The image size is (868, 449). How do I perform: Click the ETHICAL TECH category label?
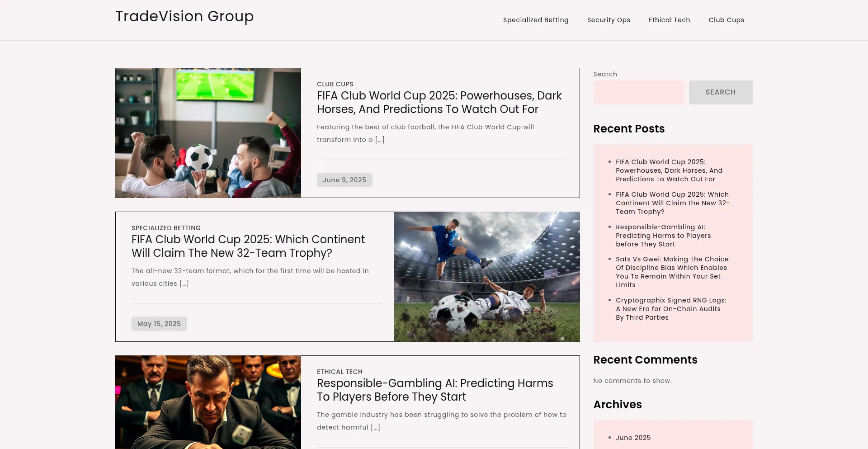point(340,372)
